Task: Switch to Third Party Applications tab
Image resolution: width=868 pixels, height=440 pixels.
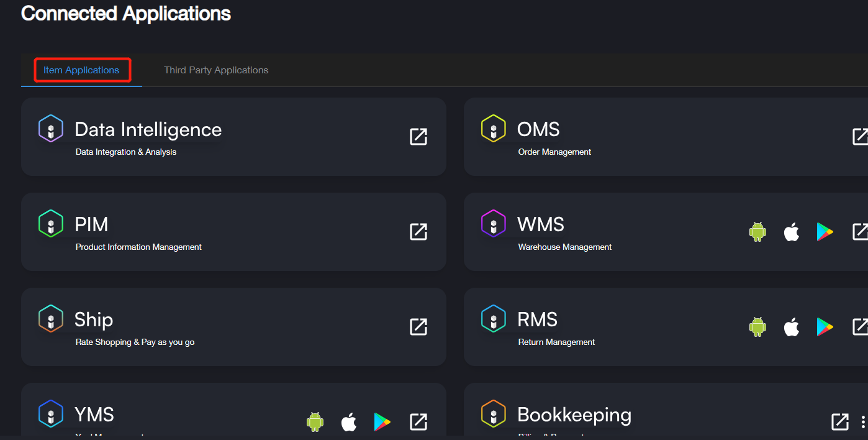Action: click(x=216, y=70)
